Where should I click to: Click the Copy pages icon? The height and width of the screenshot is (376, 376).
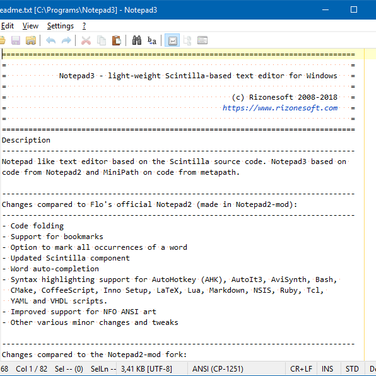pos(101,41)
